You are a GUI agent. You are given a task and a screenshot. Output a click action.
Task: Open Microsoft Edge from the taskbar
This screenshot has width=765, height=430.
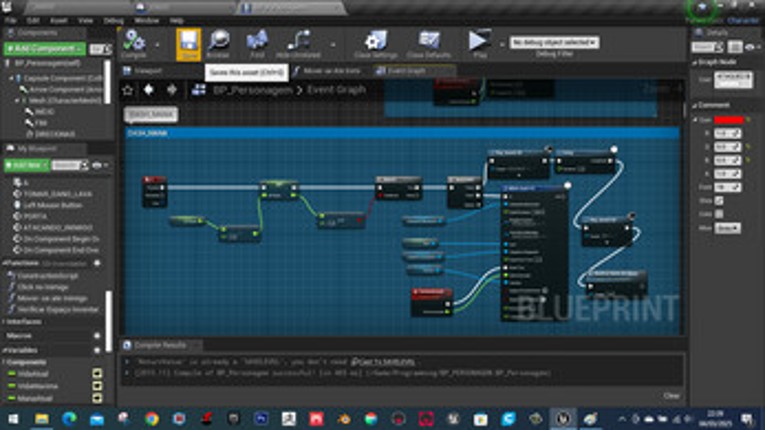click(69, 419)
